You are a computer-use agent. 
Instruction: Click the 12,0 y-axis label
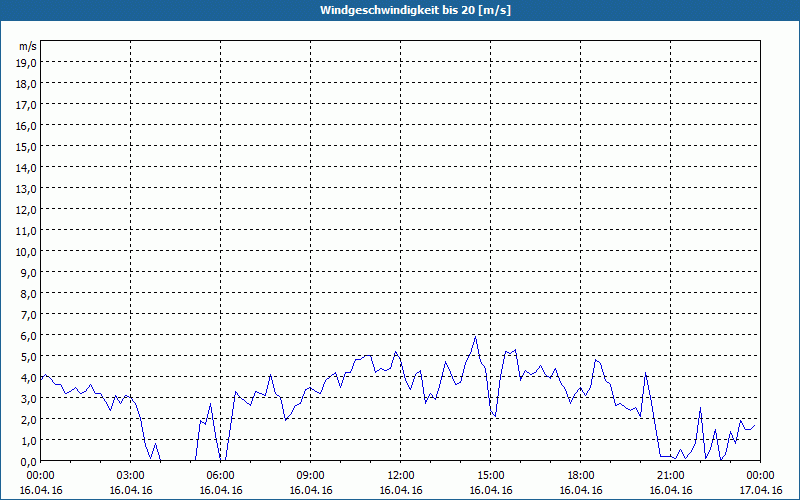click(28, 210)
